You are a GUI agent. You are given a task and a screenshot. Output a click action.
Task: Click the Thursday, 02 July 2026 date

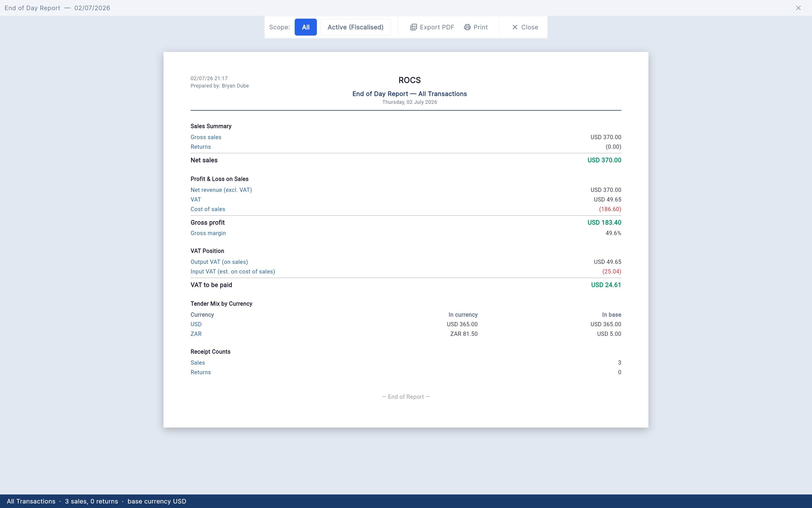coord(409,102)
